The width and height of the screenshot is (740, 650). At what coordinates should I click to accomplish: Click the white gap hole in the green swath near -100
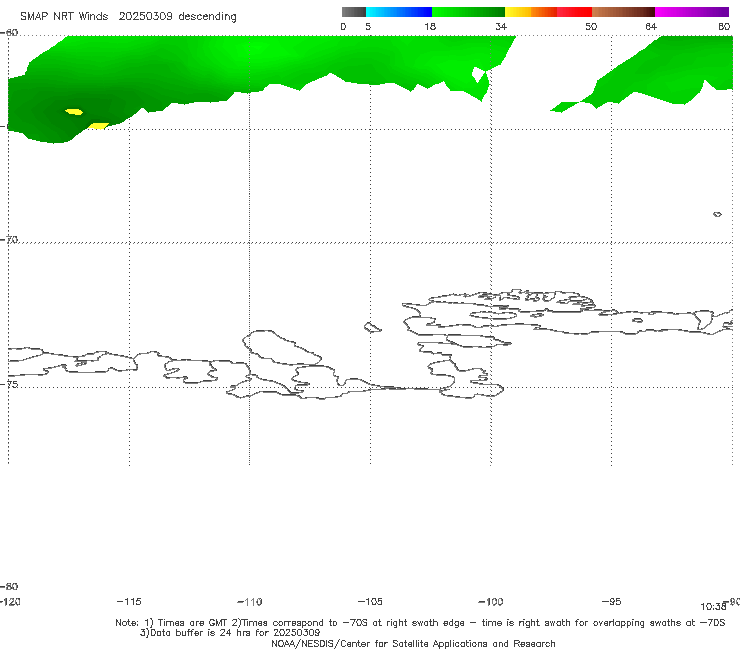pos(479,74)
